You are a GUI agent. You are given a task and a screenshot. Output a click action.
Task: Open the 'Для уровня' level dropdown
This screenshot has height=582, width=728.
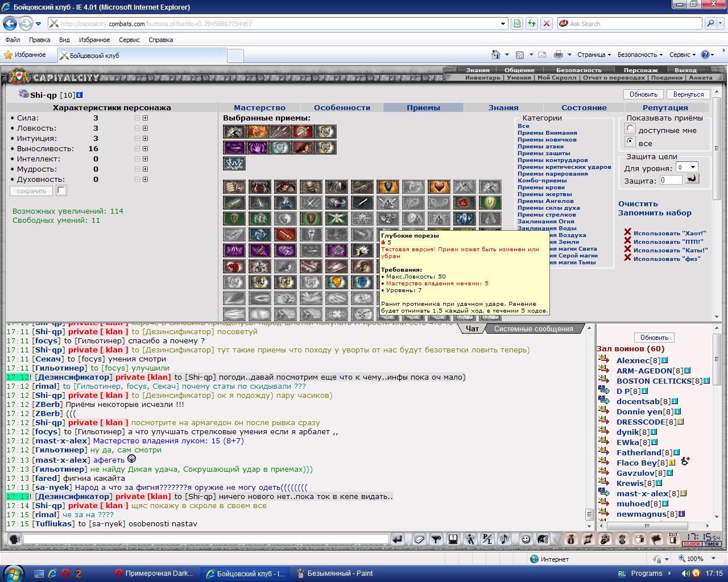pyautogui.click(x=686, y=167)
